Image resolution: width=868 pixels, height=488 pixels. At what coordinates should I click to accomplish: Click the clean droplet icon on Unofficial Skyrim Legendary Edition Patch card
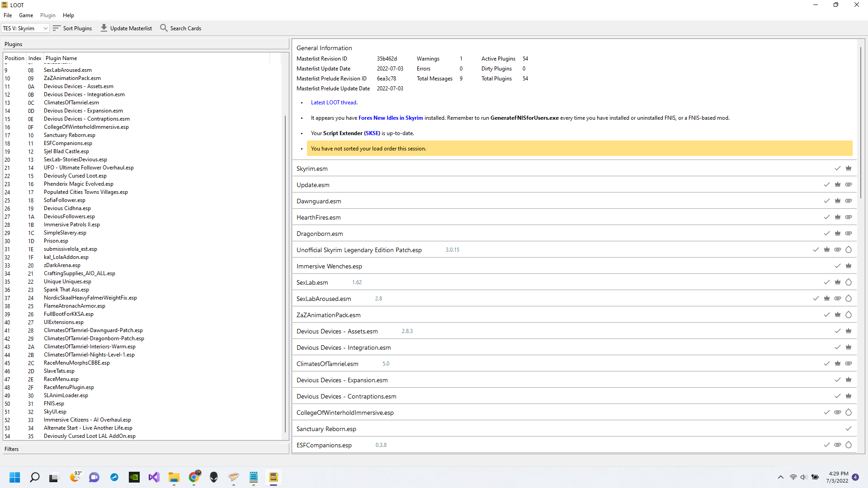point(849,249)
